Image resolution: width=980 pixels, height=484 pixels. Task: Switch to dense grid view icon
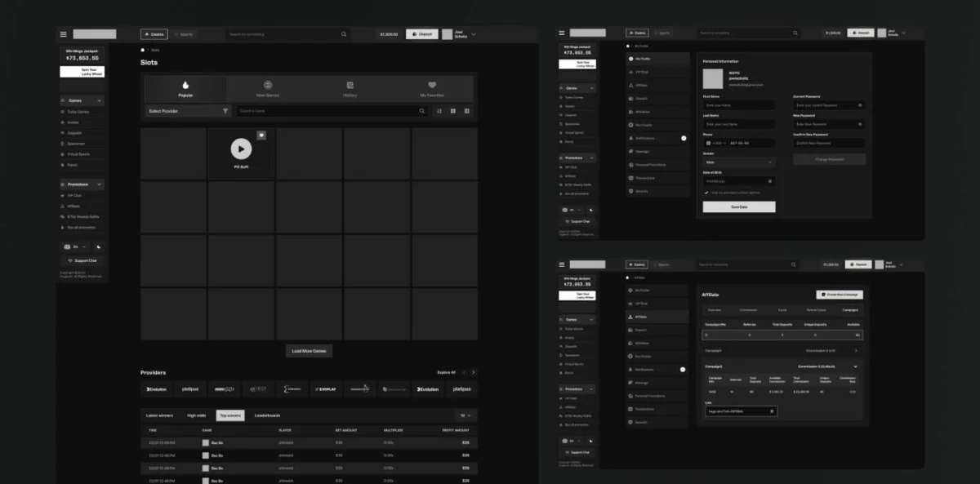tap(467, 111)
